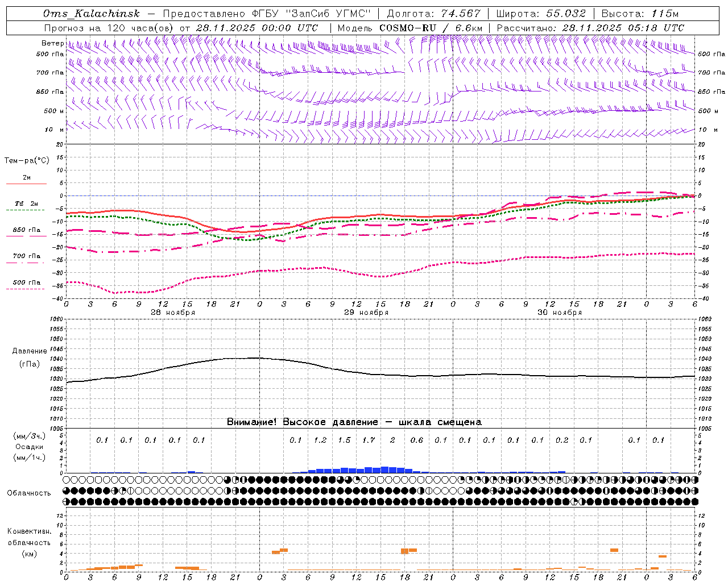Viewport: 728px width, 582px height.
Task: Click the "Ветер" wind panel label
Action: coord(53,43)
